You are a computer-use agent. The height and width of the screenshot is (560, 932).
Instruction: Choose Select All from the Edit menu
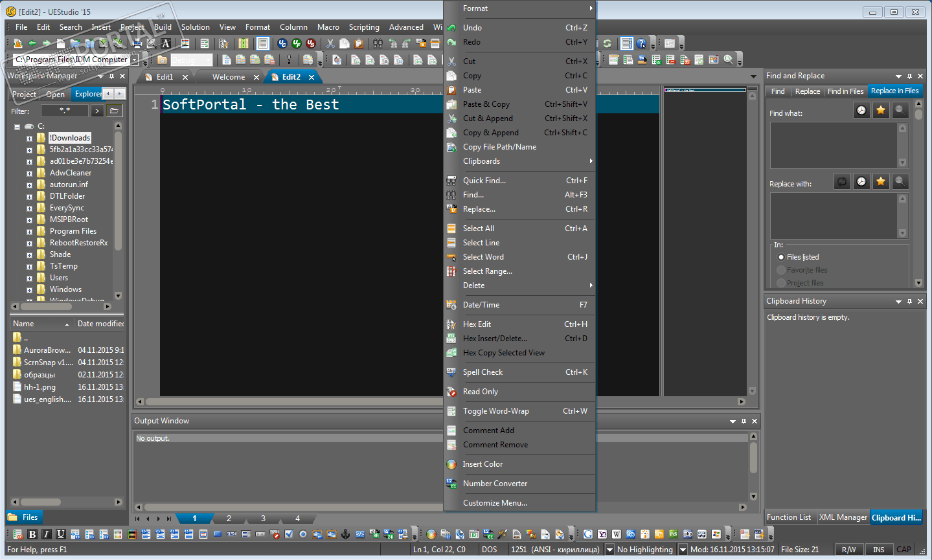pyautogui.click(x=478, y=229)
